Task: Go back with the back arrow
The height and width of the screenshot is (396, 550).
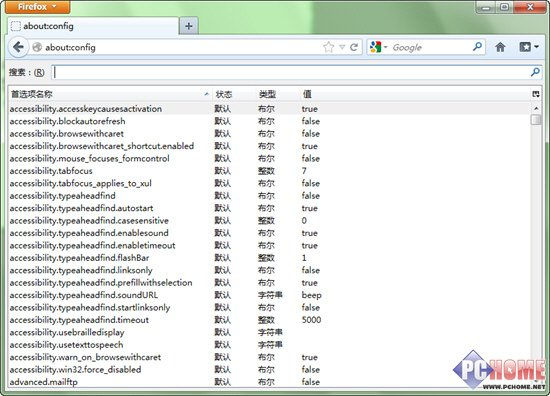Action: pos(18,47)
